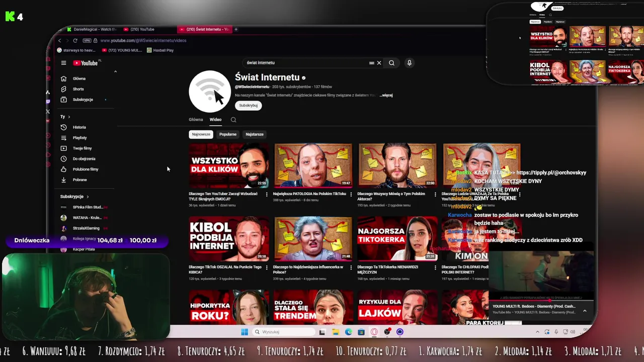Open WATAHA - Krule subscription channel
The image size is (644, 362).
(x=85, y=218)
